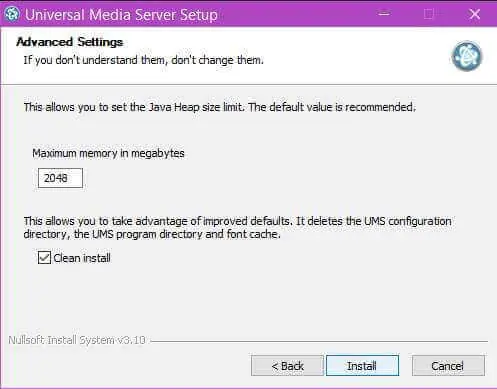The image size is (497, 389).
Task: Click the UMS logo in the header
Action: pos(467,56)
